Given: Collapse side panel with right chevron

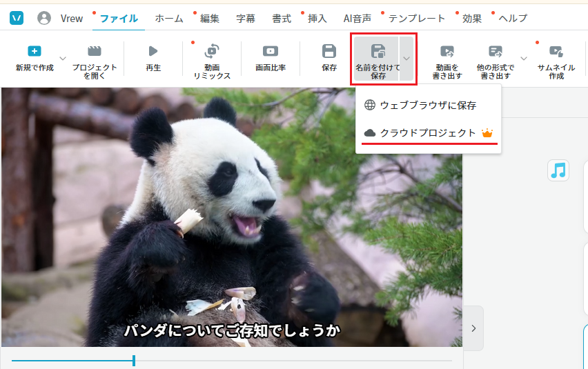Looking at the screenshot, I should pyautogui.click(x=473, y=328).
